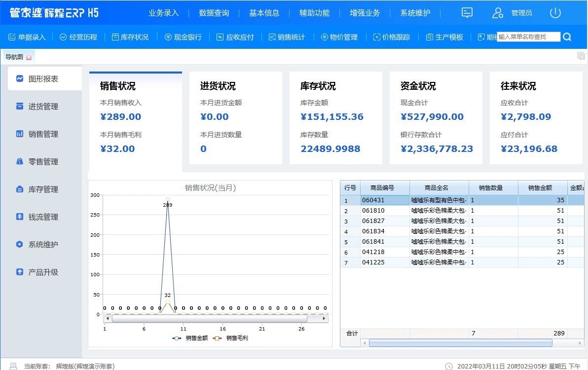
Task: Open 单据录入 from the shortcut toolbar
Action: 27,37
